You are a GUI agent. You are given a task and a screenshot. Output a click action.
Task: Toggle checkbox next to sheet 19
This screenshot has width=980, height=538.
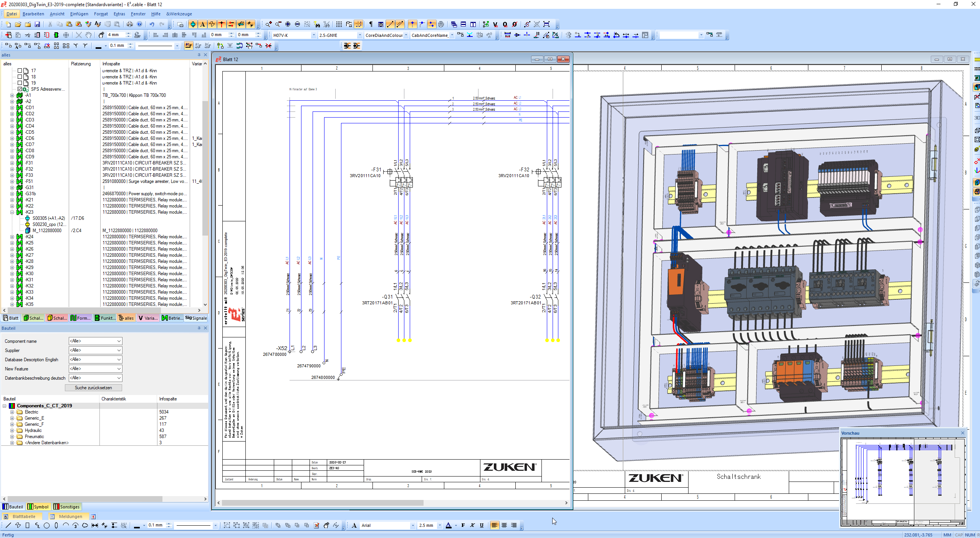(x=20, y=83)
